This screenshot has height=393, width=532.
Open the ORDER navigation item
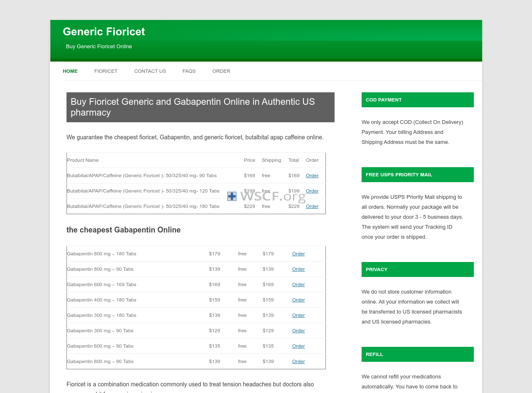click(x=221, y=71)
